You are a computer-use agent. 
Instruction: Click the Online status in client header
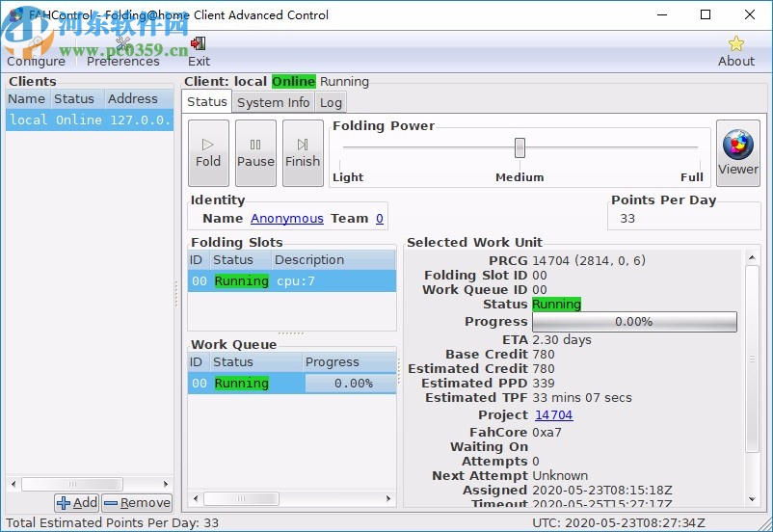(293, 81)
